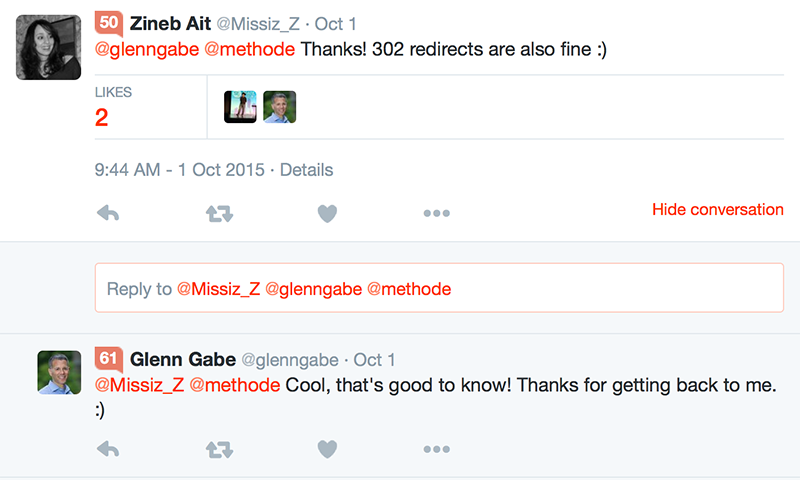Open more options on Glenn Gabe's reply
The width and height of the screenshot is (800, 480).
click(x=437, y=449)
